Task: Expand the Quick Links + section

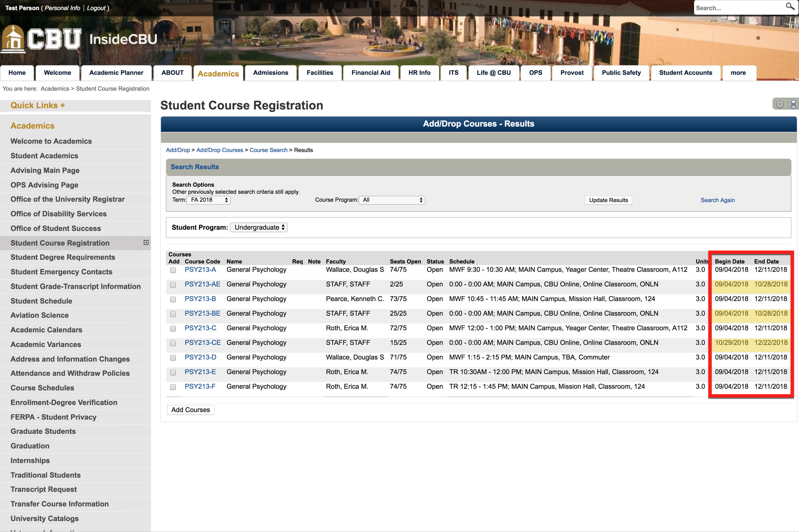Action: pyautogui.click(x=38, y=105)
